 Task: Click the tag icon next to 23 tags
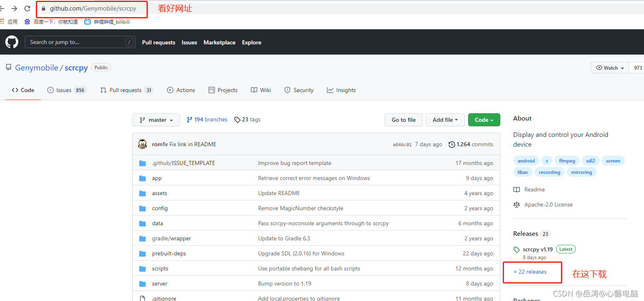[237, 120]
